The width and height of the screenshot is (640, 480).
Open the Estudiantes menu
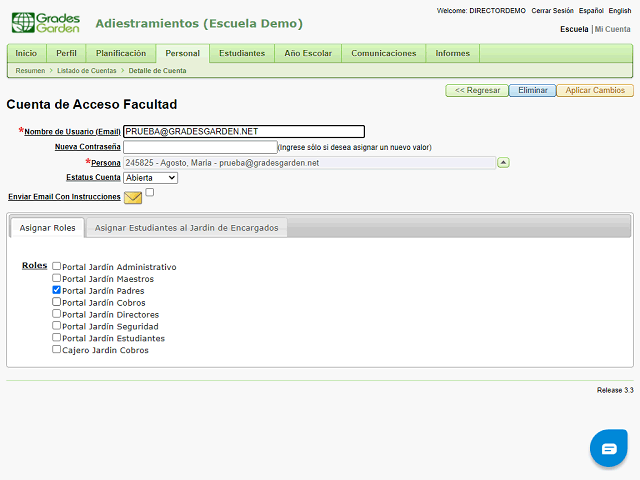[242, 53]
